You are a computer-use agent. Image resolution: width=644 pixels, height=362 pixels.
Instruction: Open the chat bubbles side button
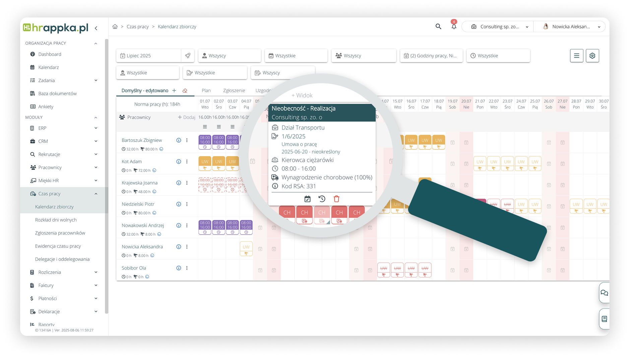[604, 293]
